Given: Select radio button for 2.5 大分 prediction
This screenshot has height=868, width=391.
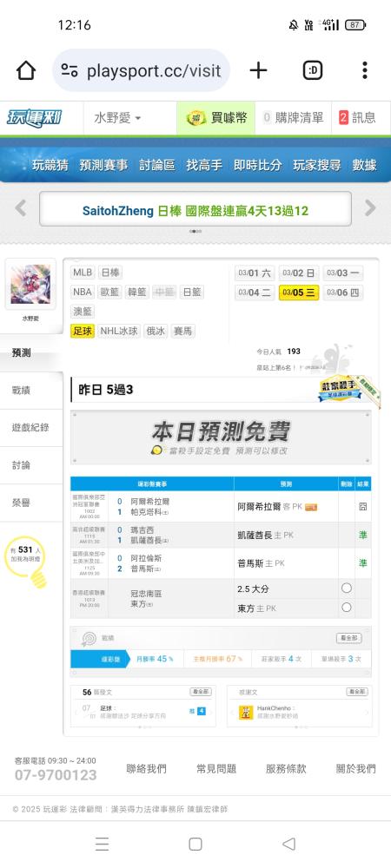Looking at the screenshot, I should [x=347, y=589].
